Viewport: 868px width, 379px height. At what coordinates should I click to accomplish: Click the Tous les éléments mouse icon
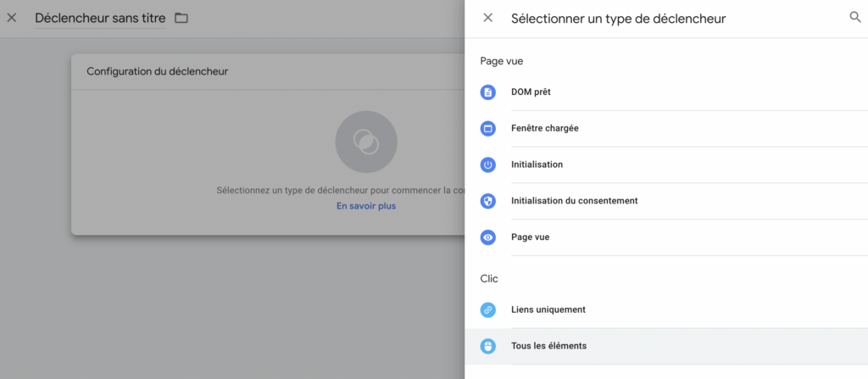pyautogui.click(x=487, y=346)
